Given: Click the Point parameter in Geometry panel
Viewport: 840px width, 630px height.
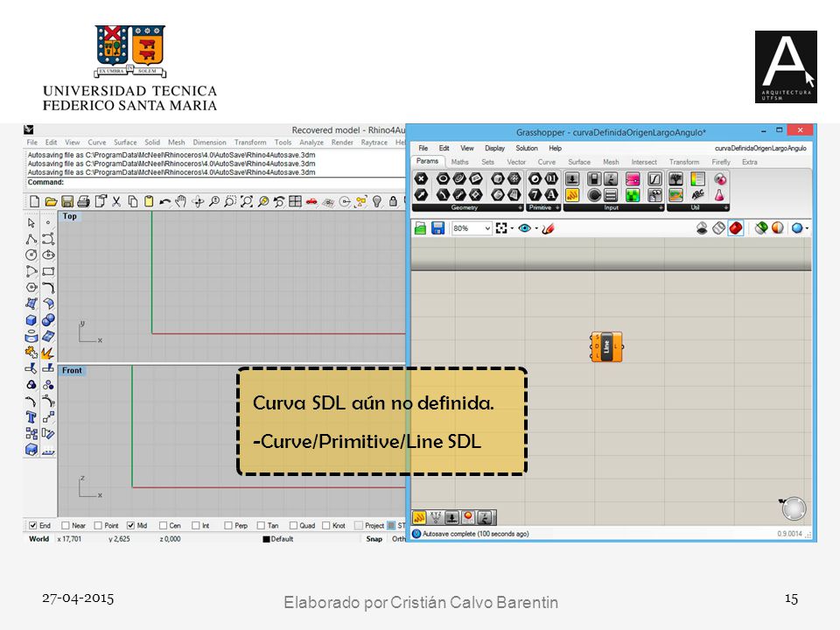Looking at the screenshot, I should (x=422, y=178).
